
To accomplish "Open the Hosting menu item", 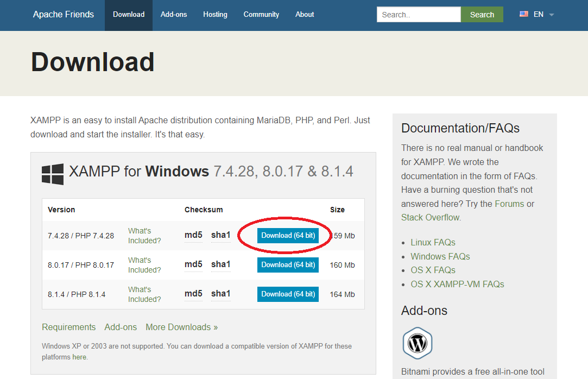I will pyautogui.click(x=215, y=15).
